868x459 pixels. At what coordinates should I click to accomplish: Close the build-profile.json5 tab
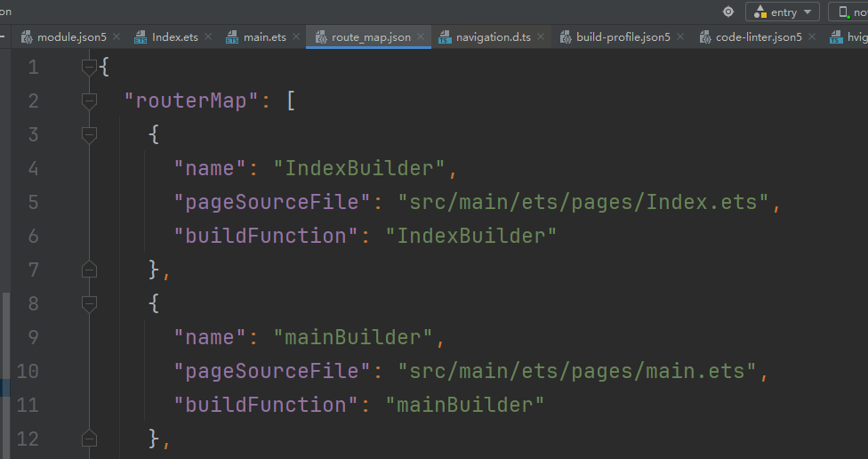click(680, 37)
